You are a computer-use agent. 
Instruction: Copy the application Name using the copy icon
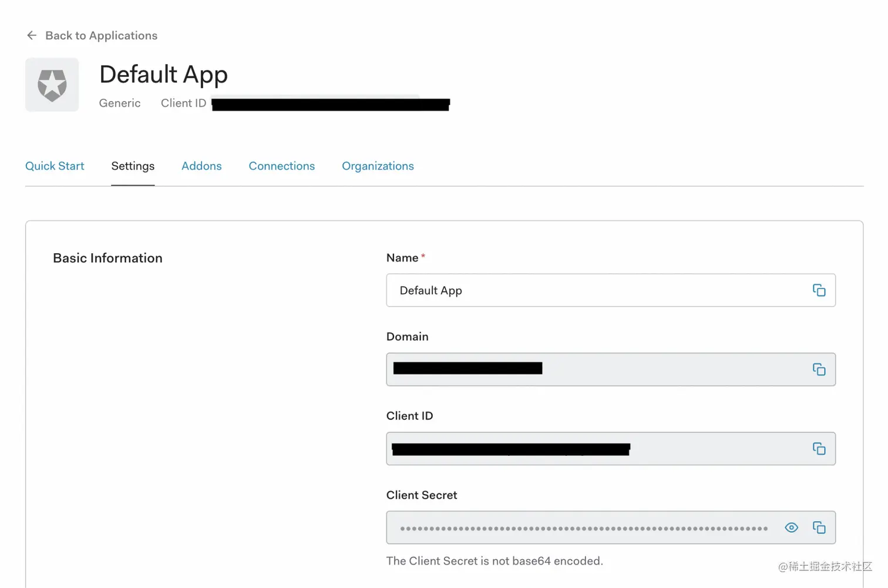tap(819, 290)
